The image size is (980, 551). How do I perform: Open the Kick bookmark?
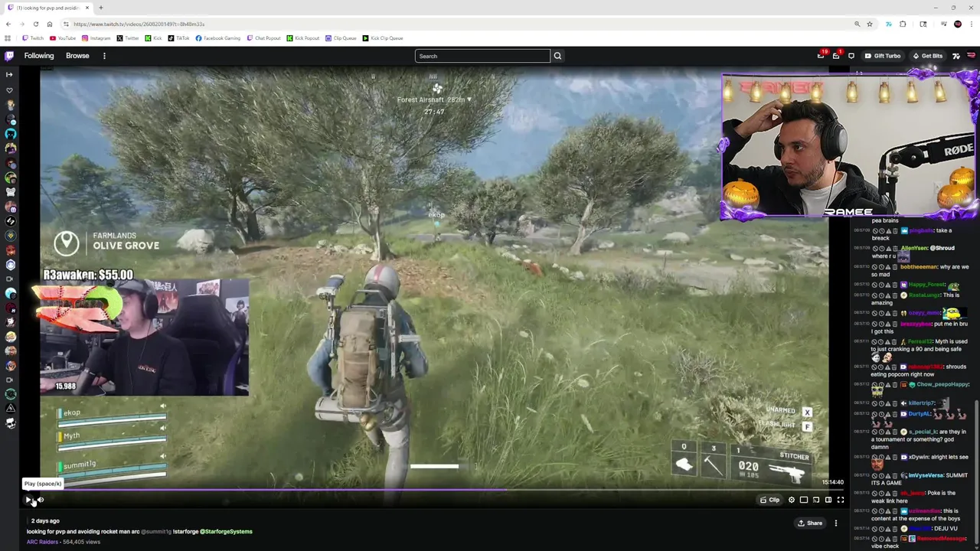pos(154,38)
